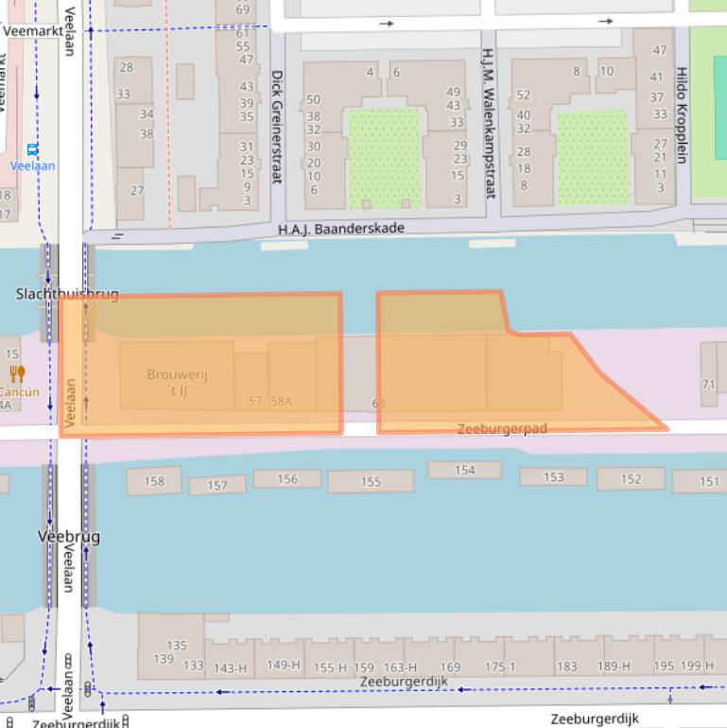Viewport: 727px width, 728px height.
Task: Click the Slachthuisbrug bridge label
Action: (67, 294)
